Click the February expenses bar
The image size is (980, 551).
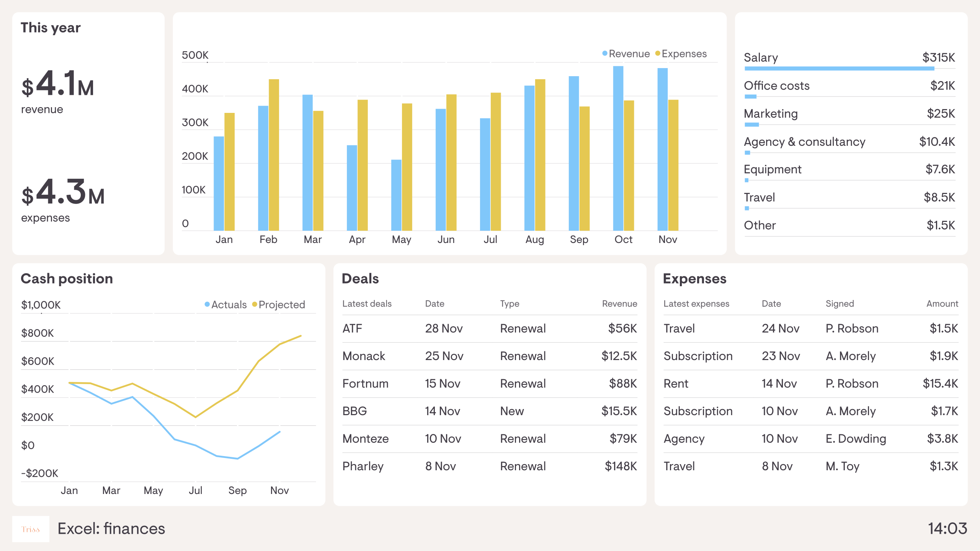tap(274, 155)
